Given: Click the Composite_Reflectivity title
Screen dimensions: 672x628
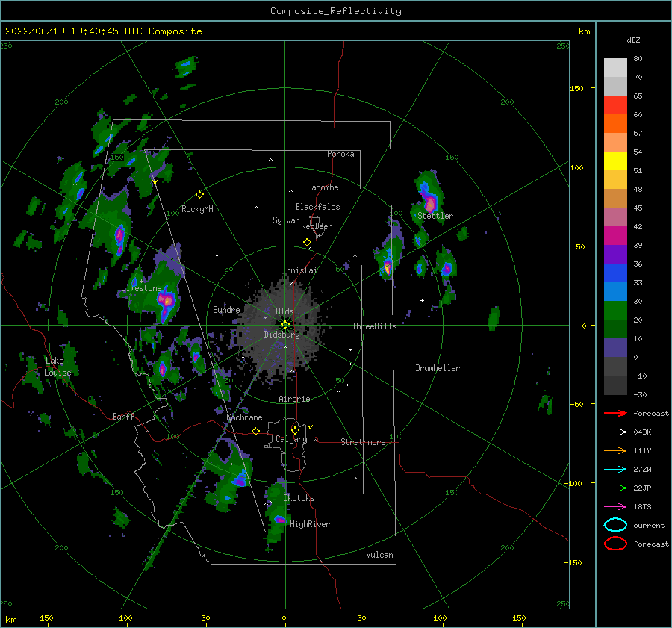Looking at the screenshot, I should pyautogui.click(x=336, y=11).
